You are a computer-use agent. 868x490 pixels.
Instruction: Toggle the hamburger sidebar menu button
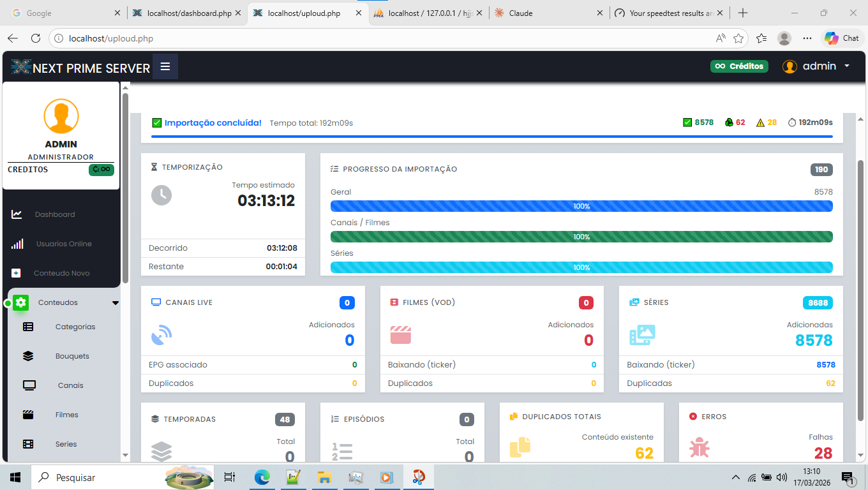click(x=165, y=66)
